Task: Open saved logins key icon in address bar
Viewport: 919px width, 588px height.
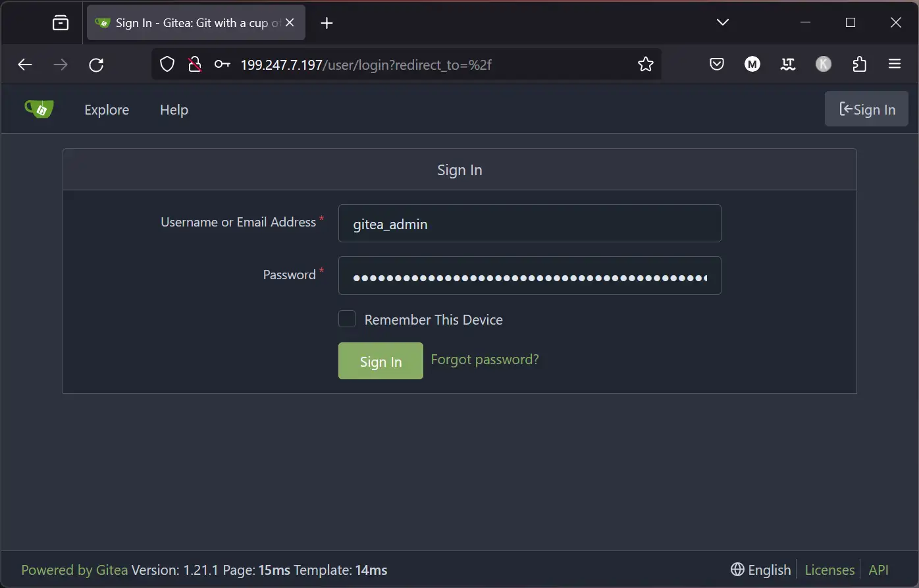Action: click(222, 65)
